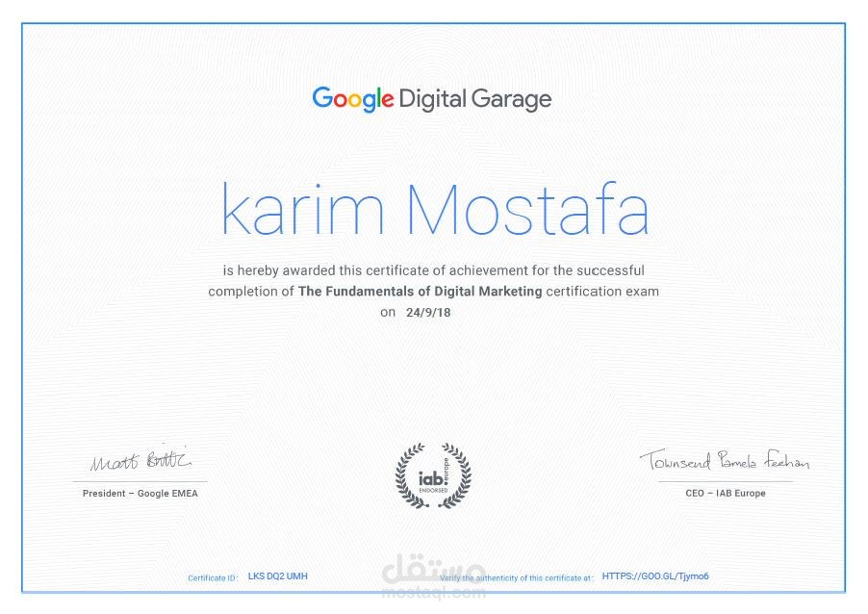The image size is (868, 614).
Task: Click the bold course title Fundamentals of Digital Marketing
Action: pyautogui.click(x=420, y=292)
